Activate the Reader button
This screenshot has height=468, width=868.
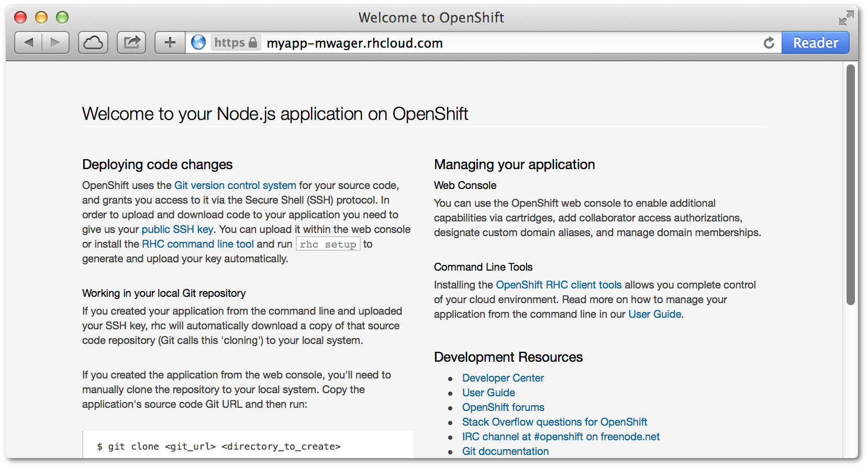[815, 42]
